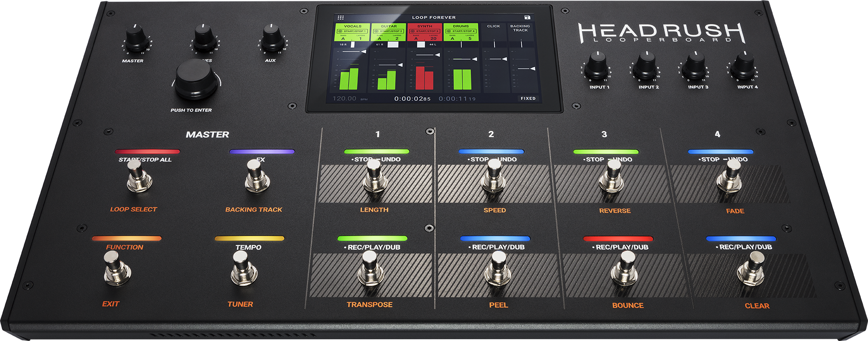This screenshot has width=868, height=341.
Task: Tap the START/STOP 1 button on the Vocals track
Action: click(353, 31)
